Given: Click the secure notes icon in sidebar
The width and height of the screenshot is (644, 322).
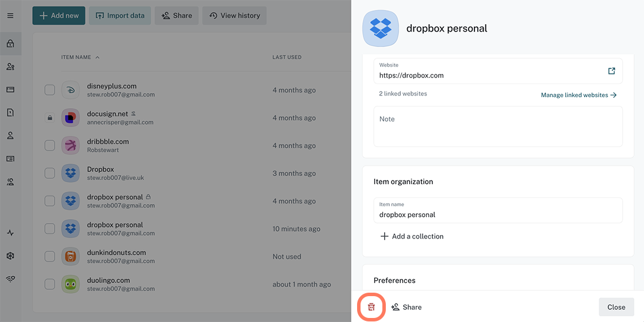Looking at the screenshot, I should coord(10,113).
